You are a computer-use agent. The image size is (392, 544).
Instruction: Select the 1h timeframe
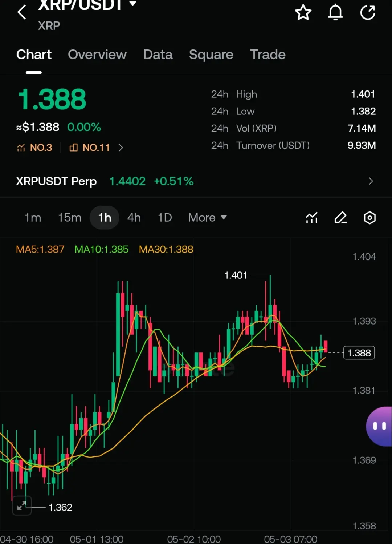click(105, 218)
